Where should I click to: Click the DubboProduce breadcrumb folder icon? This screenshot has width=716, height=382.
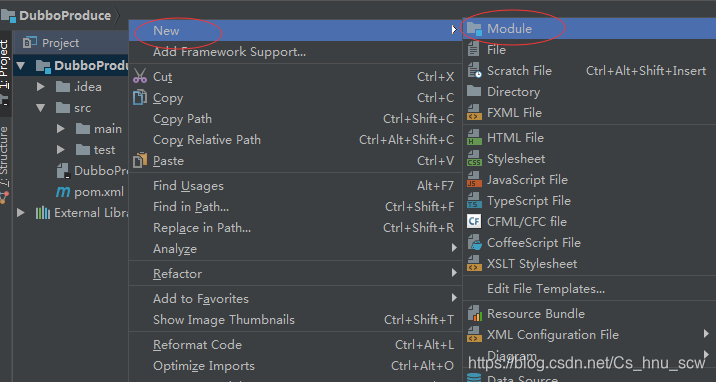(8, 15)
